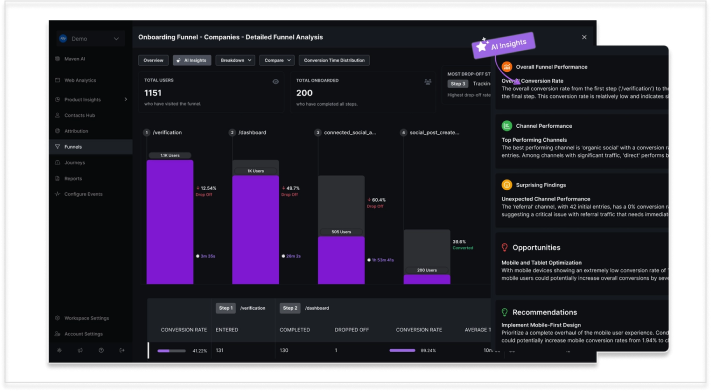
Task: Open the Breakdown dropdown
Action: coord(235,60)
